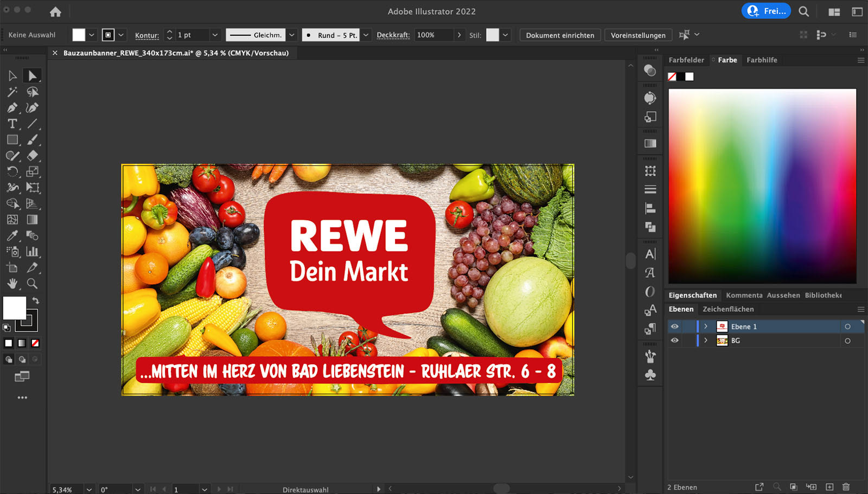Switch to the Aussehen tab

[783, 296]
